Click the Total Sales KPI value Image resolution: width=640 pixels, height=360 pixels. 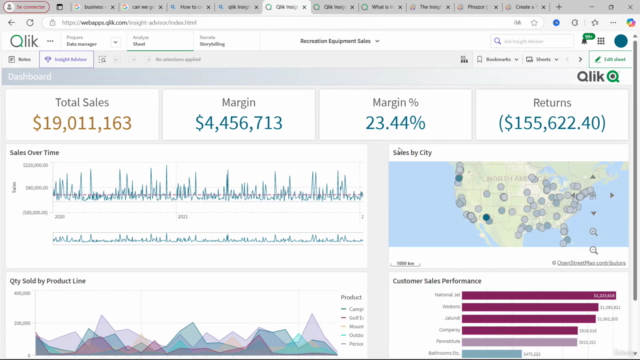point(82,123)
